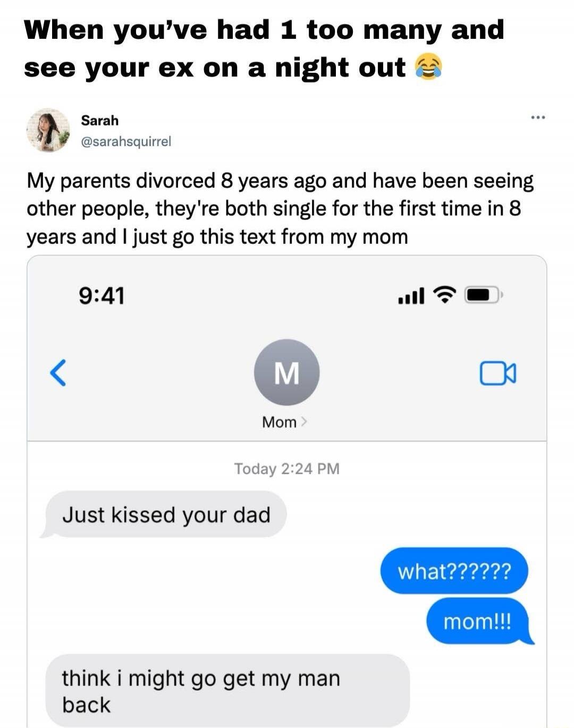The height and width of the screenshot is (728, 574).
Task: Click the Wi-Fi status icon
Action: [445, 296]
